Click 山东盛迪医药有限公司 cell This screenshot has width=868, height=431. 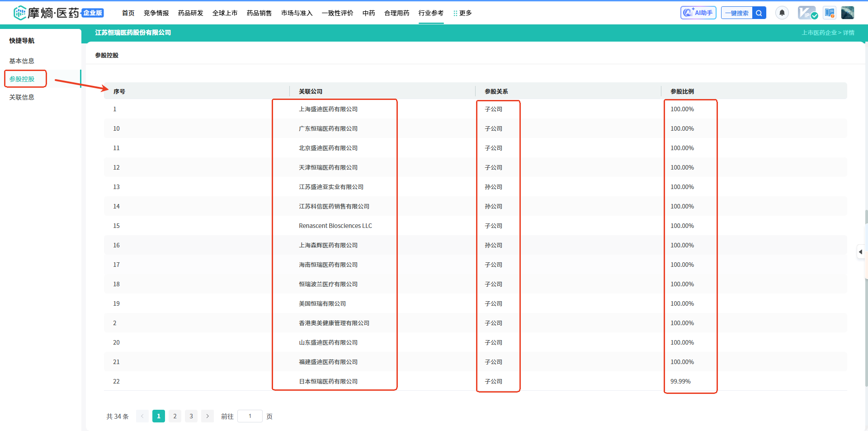click(x=328, y=342)
